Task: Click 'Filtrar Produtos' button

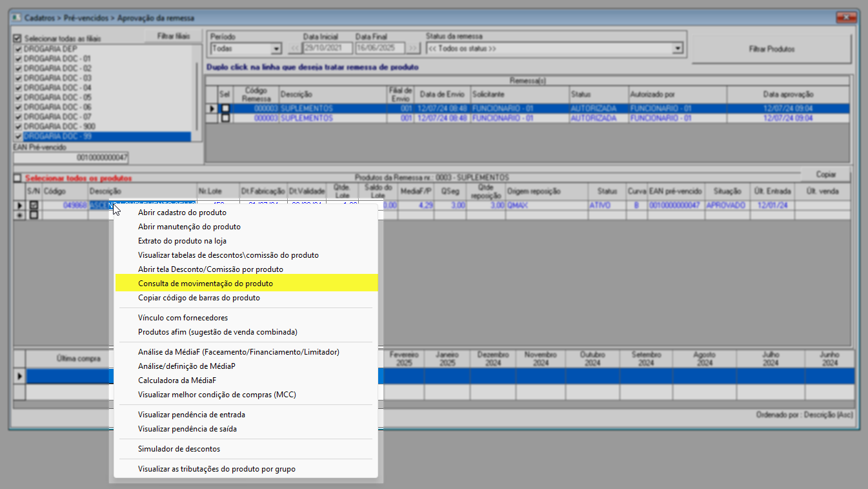Action: (x=772, y=49)
